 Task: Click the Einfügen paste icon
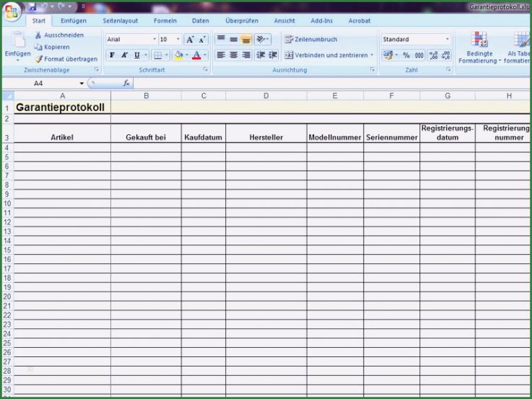pyautogui.click(x=17, y=40)
